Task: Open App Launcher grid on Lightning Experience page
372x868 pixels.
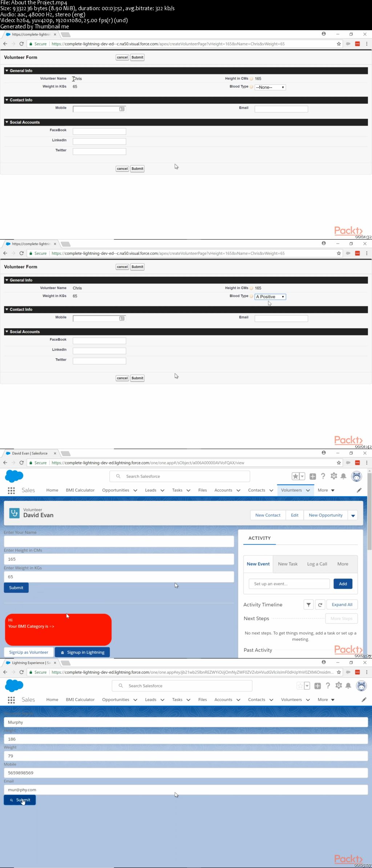Action: (x=11, y=700)
